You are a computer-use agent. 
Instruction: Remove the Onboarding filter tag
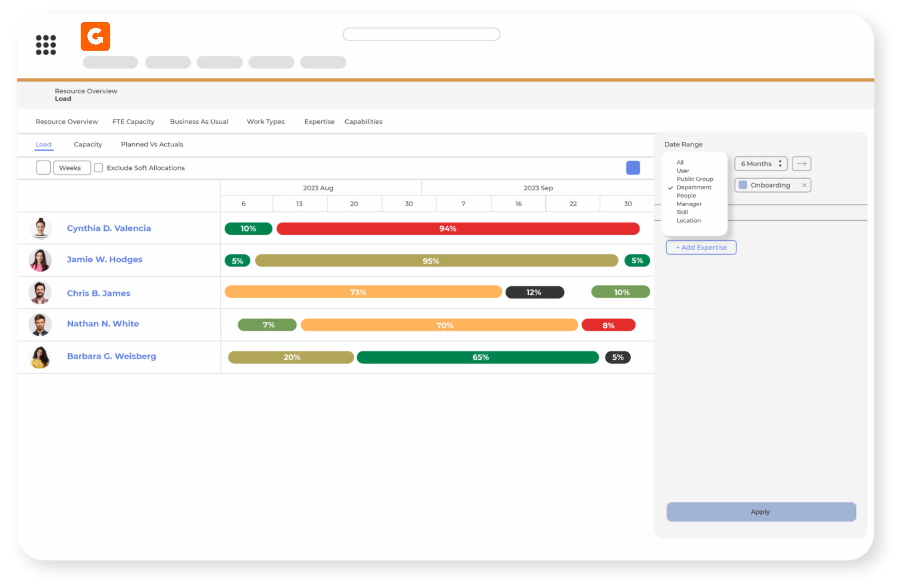(804, 185)
